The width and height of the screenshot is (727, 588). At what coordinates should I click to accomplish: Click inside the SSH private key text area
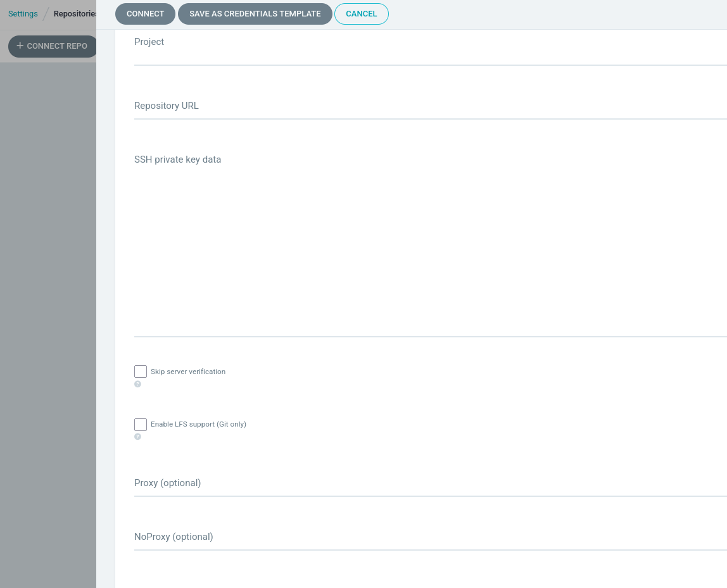[x=429, y=253]
